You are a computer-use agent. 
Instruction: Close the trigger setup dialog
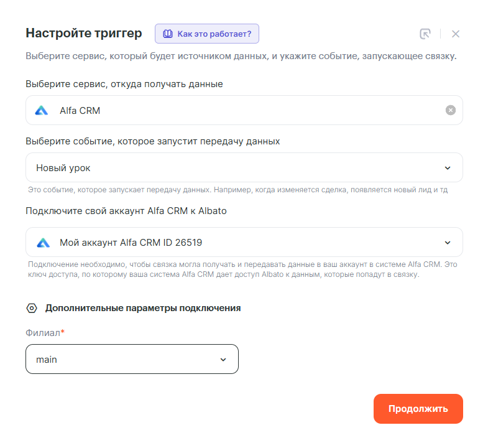456,34
